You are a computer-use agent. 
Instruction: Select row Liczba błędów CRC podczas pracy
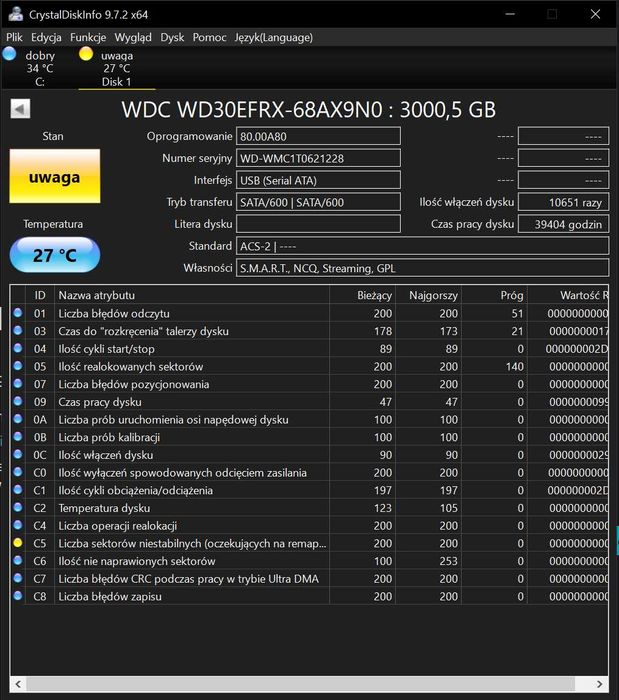point(309,579)
